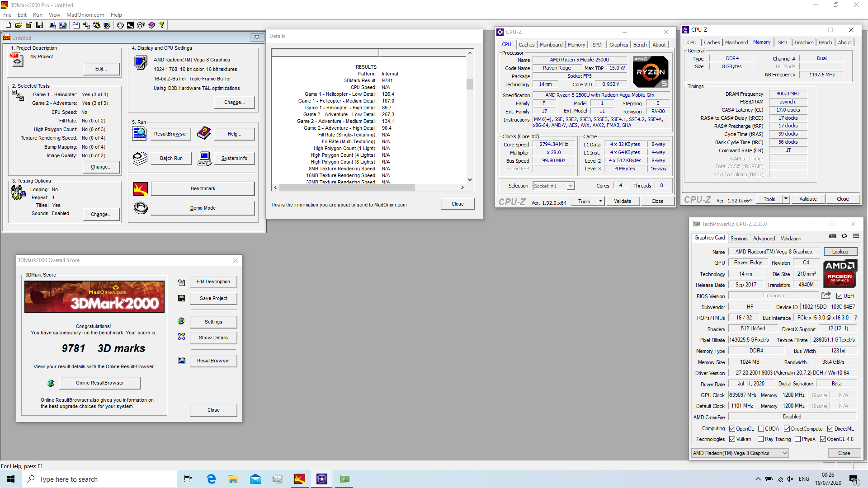Click the Details horizontal scrollbar thumb
Image resolution: width=868 pixels, height=488 pixels.
[x=347, y=187]
